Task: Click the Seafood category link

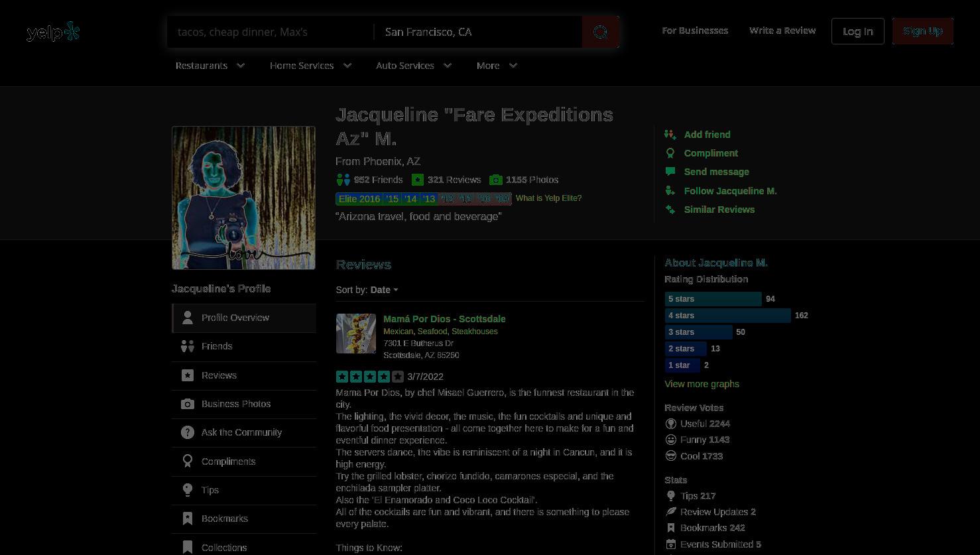Action: pos(432,332)
